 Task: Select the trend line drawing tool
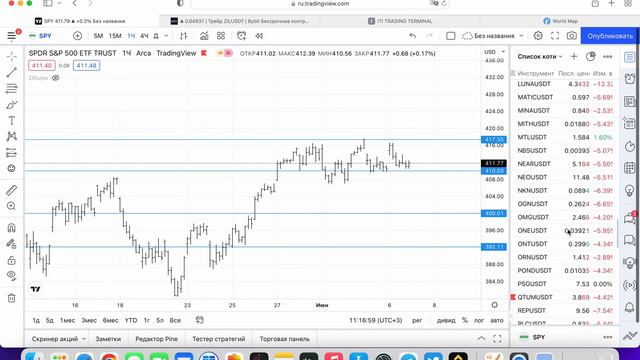(11, 73)
